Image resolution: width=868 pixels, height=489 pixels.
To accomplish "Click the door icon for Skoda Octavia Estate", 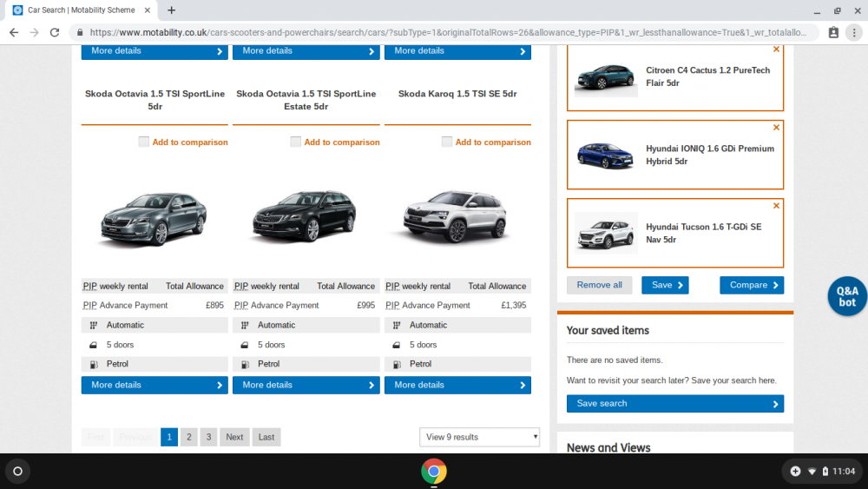I will [x=245, y=345].
